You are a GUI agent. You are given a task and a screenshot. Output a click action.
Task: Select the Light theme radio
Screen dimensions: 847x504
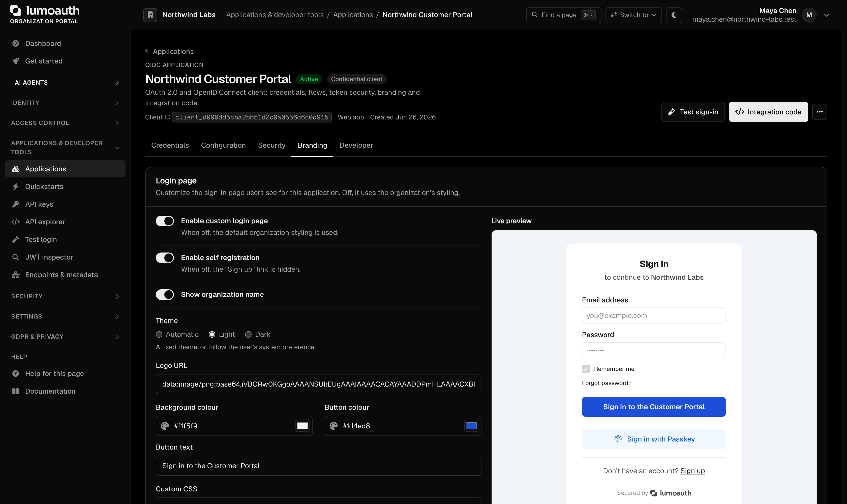(x=212, y=334)
